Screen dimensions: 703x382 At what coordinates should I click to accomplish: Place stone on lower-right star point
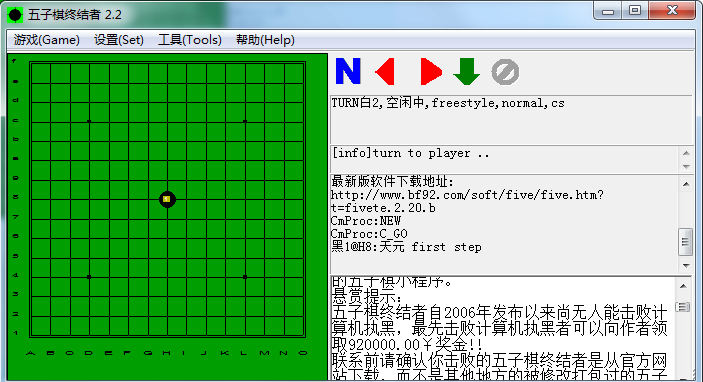click(245, 277)
